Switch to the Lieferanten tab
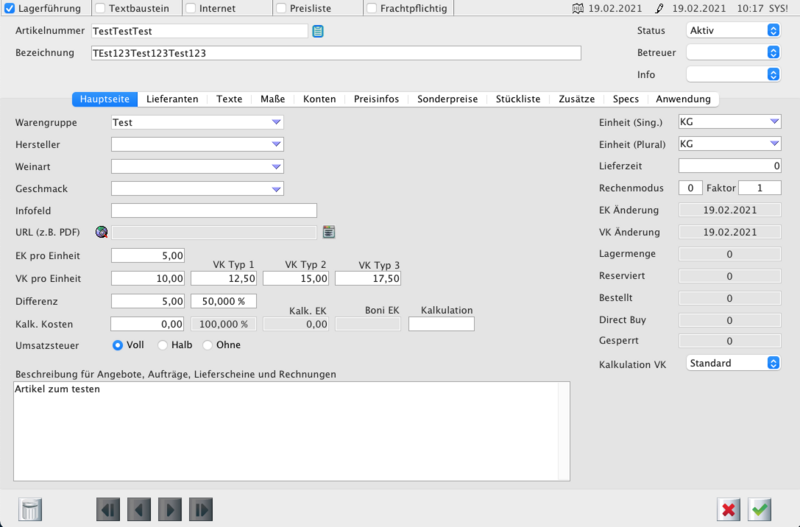The image size is (800, 527). click(x=172, y=99)
